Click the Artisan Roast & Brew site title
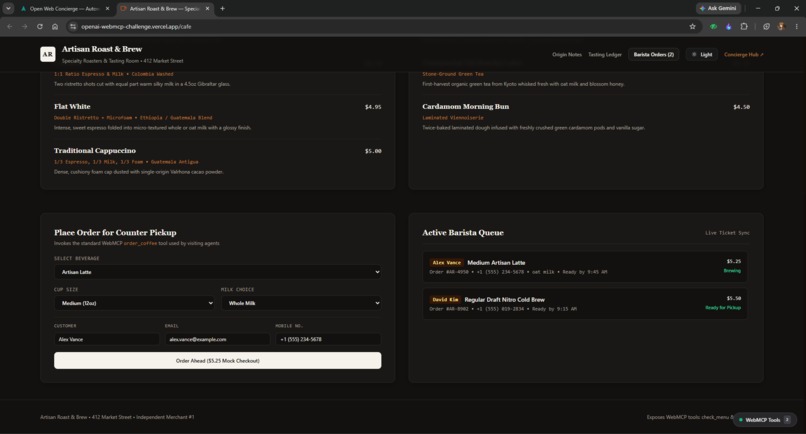 pos(102,49)
